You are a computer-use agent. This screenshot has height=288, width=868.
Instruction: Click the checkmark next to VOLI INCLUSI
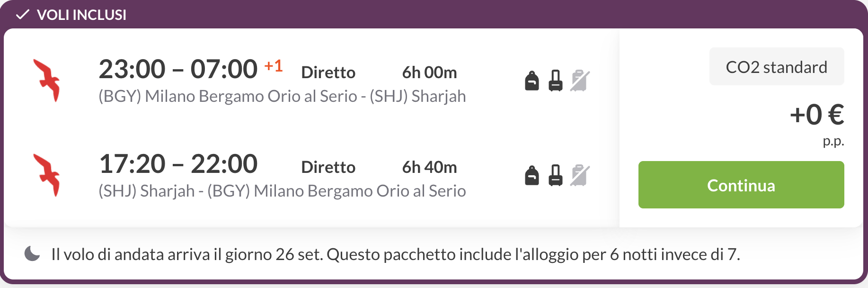pos(22,15)
